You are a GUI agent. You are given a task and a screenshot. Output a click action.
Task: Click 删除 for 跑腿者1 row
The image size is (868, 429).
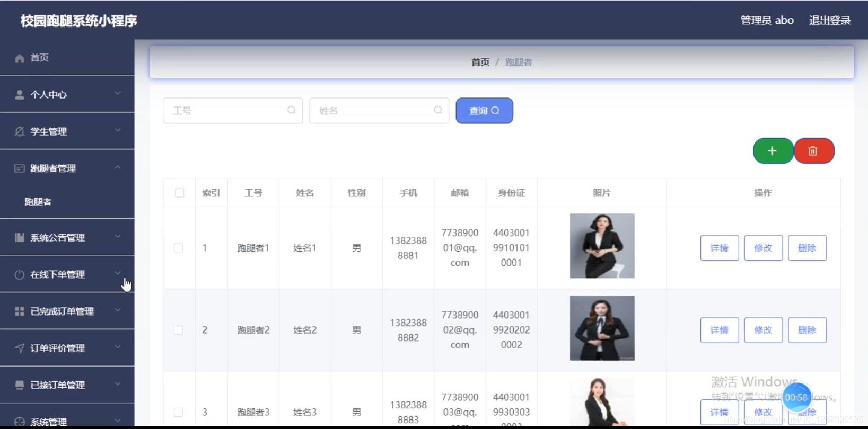tap(807, 248)
